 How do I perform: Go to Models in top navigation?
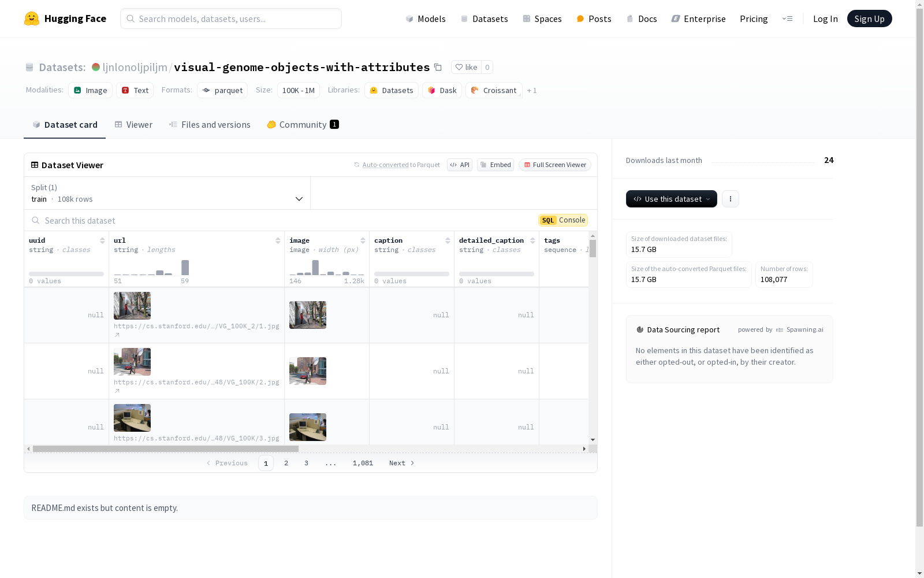[426, 18]
